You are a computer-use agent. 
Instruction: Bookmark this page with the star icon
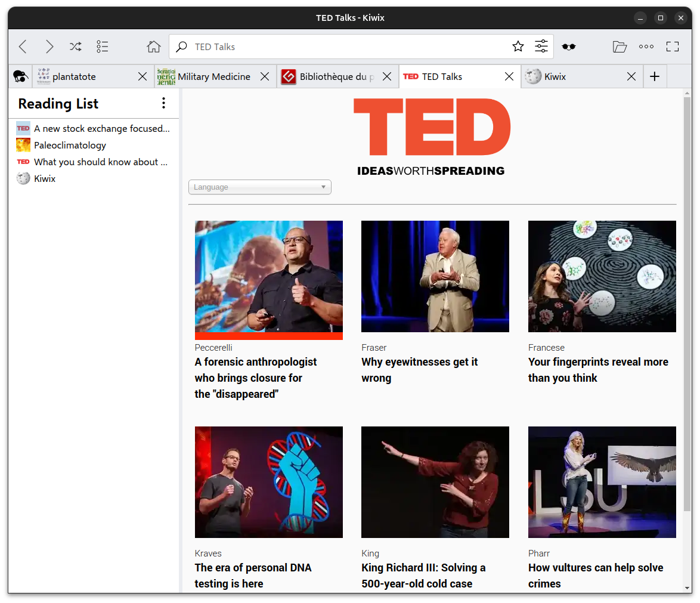pyautogui.click(x=518, y=47)
